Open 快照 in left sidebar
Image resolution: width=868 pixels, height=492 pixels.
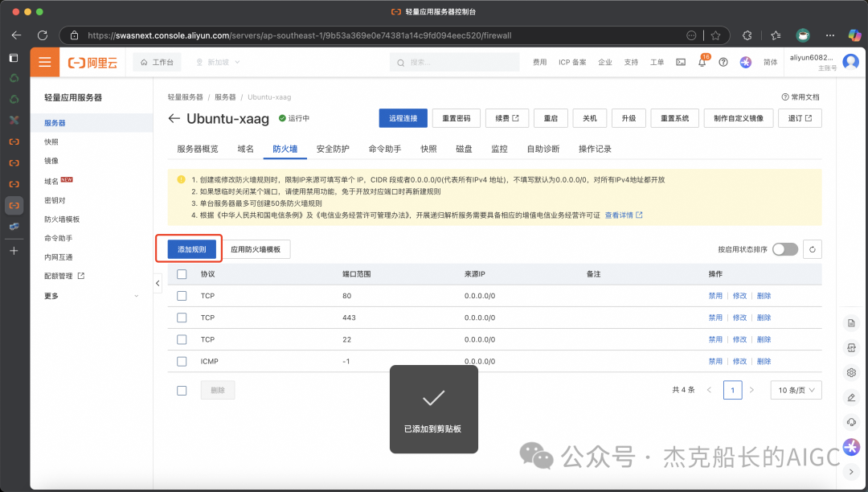(x=51, y=141)
